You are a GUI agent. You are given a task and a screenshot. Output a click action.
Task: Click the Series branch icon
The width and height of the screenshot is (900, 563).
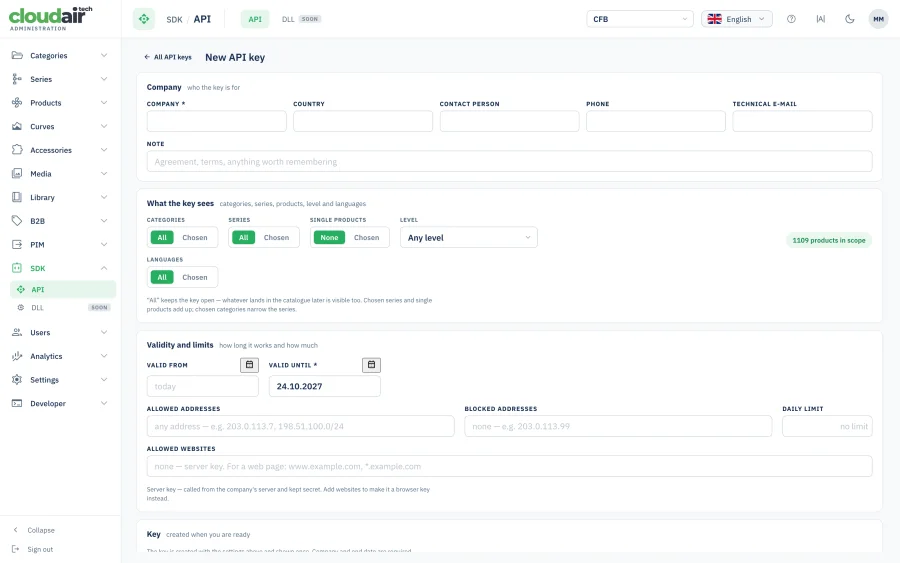tap(17, 79)
